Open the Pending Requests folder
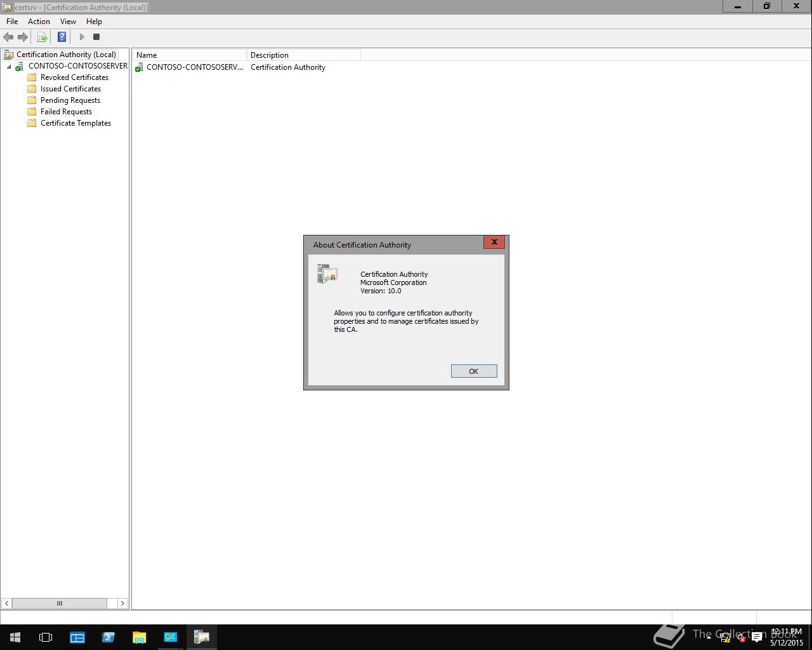Viewport: 812px width, 650px height. pyautogui.click(x=70, y=100)
